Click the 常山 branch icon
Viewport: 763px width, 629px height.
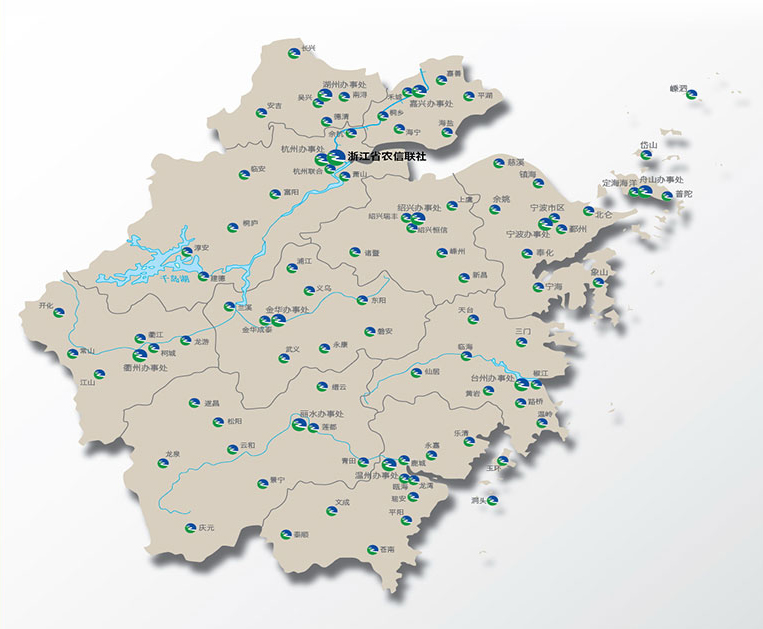click(x=73, y=354)
